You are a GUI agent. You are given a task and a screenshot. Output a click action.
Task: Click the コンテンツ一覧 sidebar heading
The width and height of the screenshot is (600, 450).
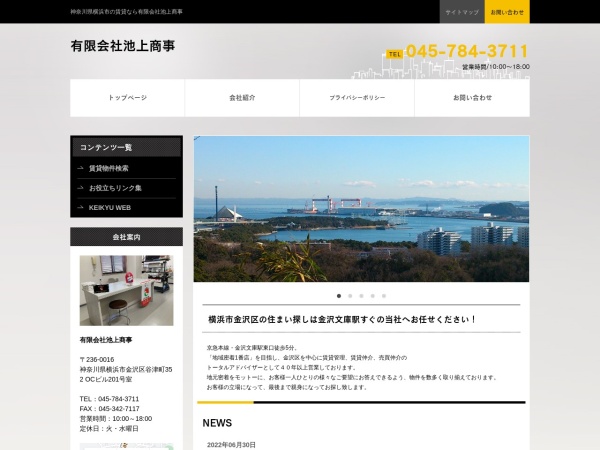point(127,147)
